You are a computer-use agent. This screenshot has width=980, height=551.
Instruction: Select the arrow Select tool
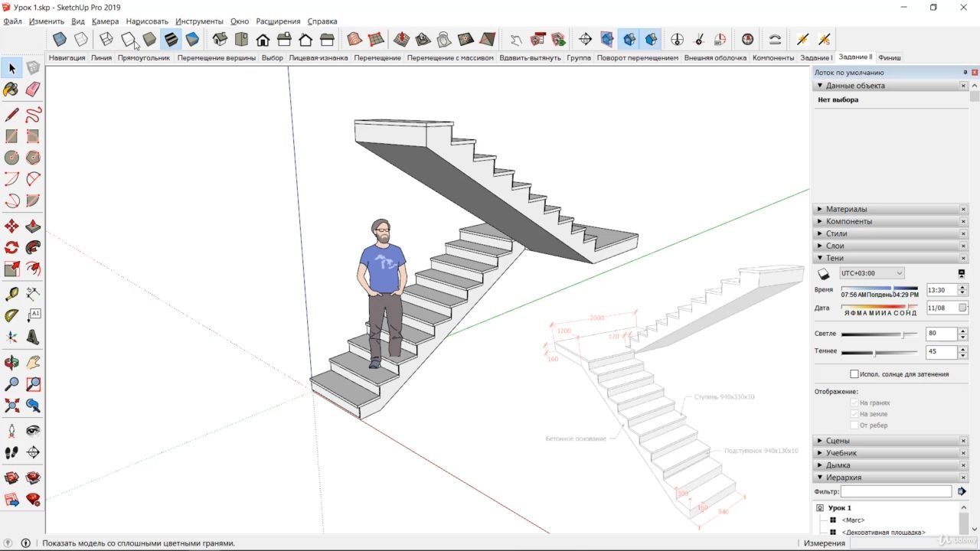click(11, 68)
